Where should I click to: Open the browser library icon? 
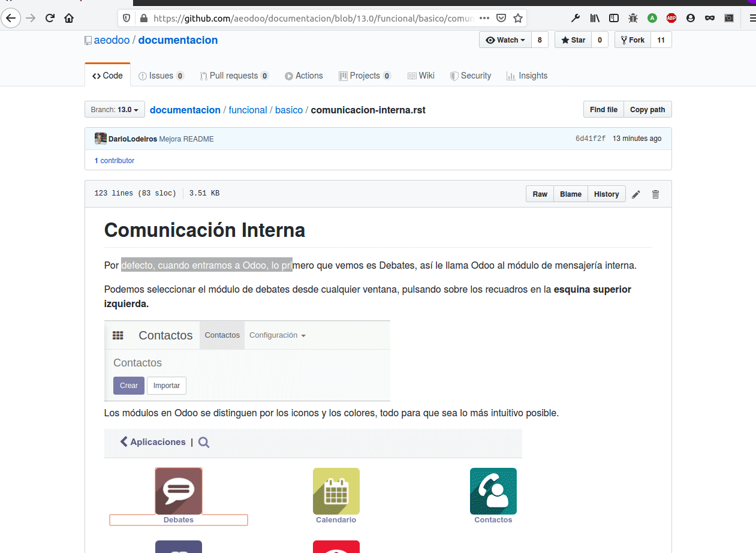(x=595, y=18)
